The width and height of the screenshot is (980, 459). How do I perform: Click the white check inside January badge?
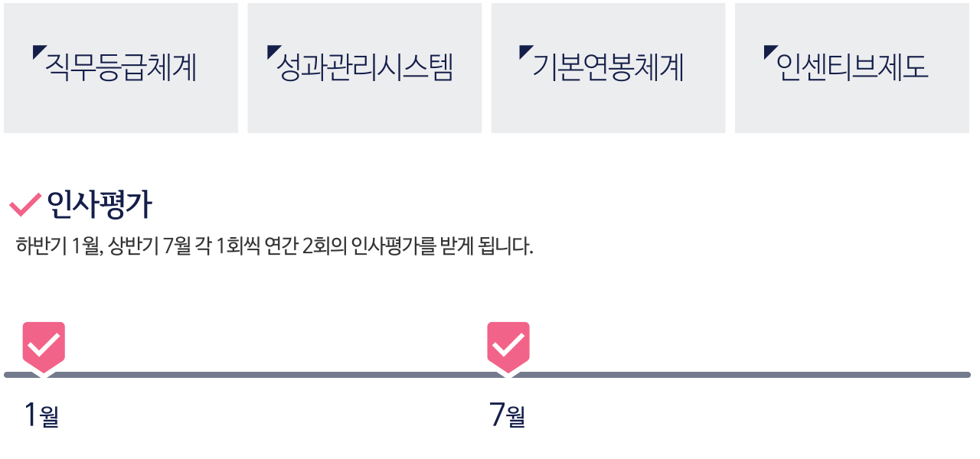click(44, 345)
